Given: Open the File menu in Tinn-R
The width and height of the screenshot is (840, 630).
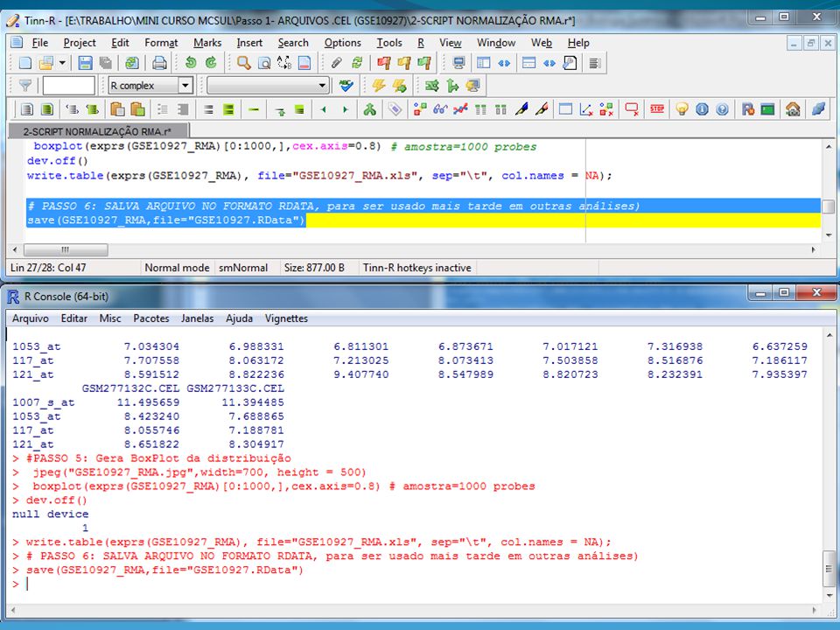Looking at the screenshot, I should pos(39,43).
